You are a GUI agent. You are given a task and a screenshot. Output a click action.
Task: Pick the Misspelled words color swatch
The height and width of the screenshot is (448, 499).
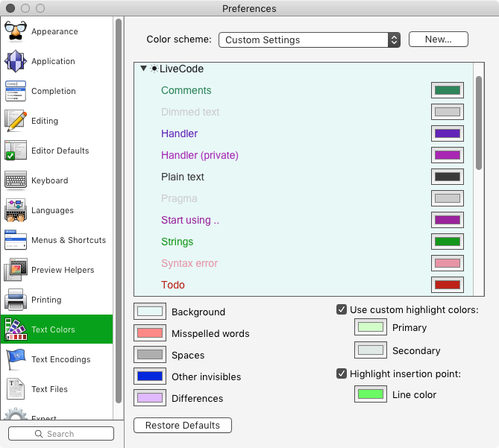(149, 333)
